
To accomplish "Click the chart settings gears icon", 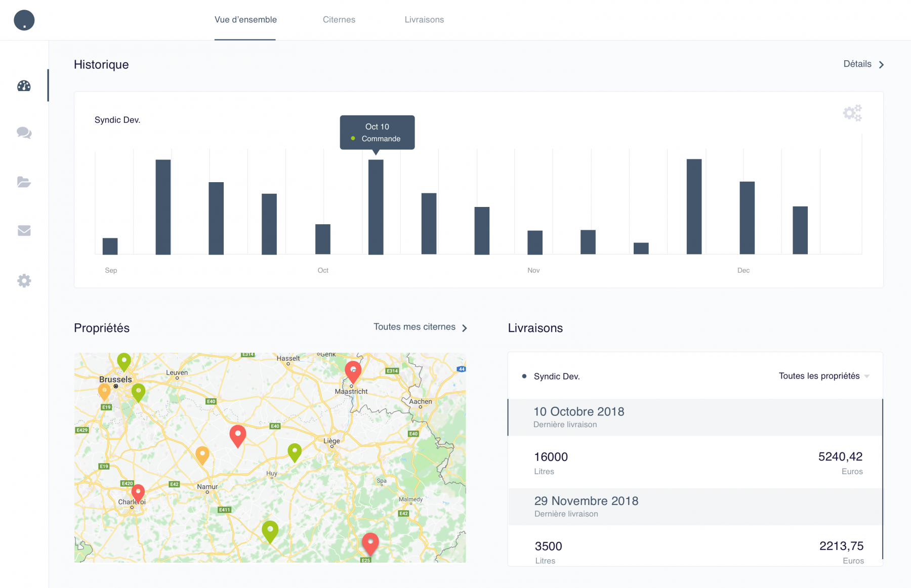I will 852,113.
